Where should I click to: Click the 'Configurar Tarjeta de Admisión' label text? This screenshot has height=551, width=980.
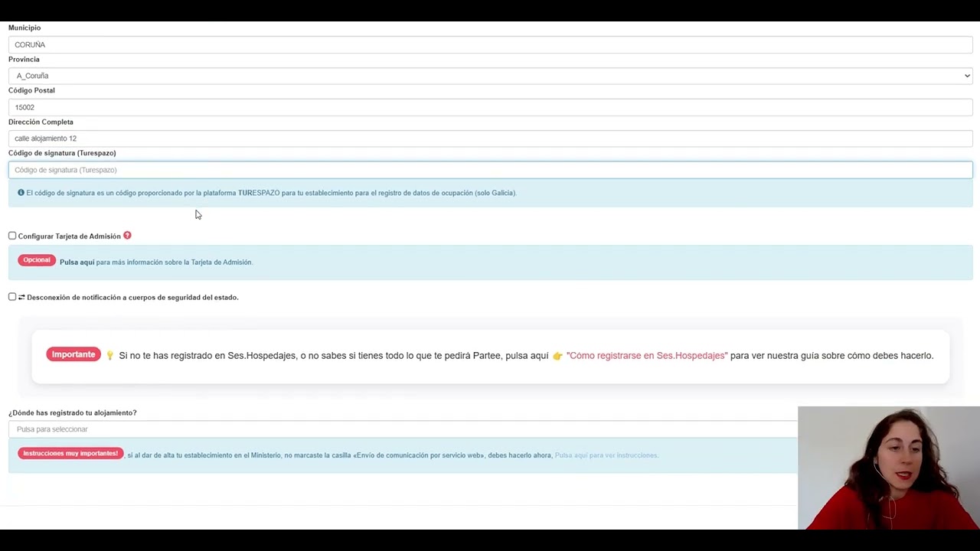(x=70, y=236)
